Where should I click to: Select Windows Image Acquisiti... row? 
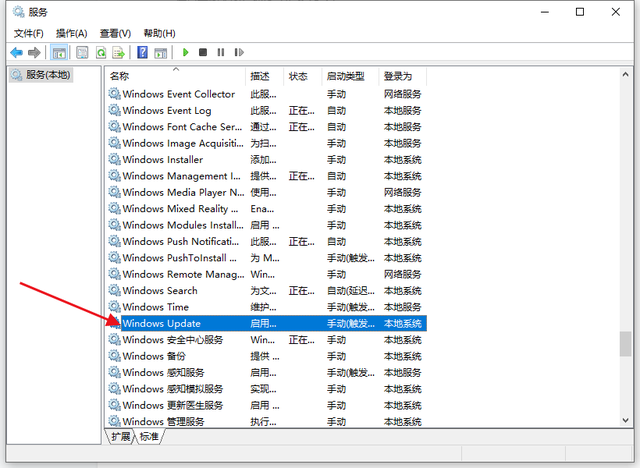267,143
